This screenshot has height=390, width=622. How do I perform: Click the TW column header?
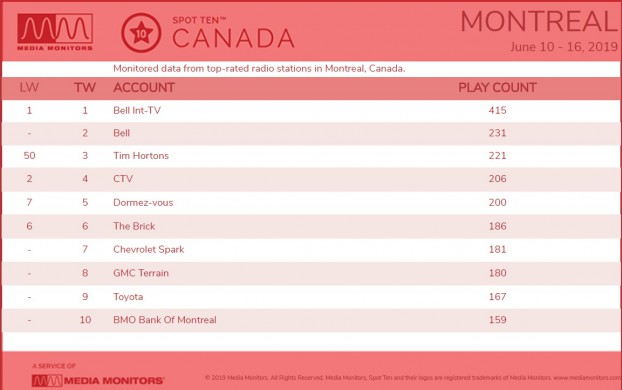coord(85,88)
